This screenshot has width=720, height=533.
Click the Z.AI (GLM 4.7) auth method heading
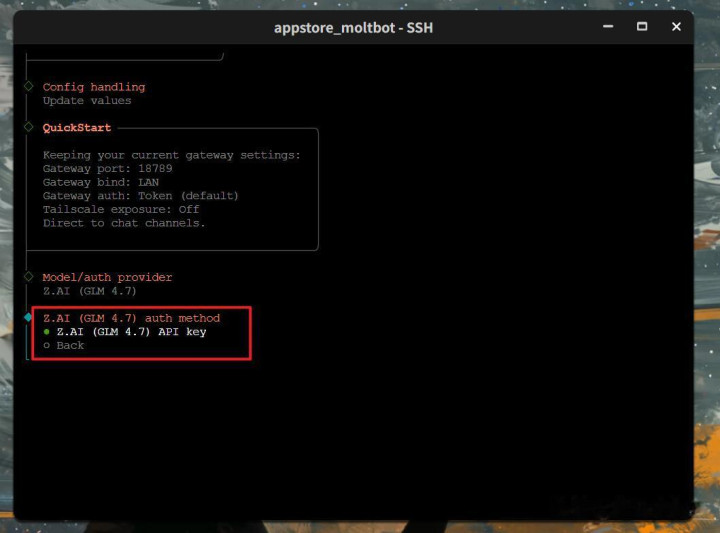tap(131, 318)
